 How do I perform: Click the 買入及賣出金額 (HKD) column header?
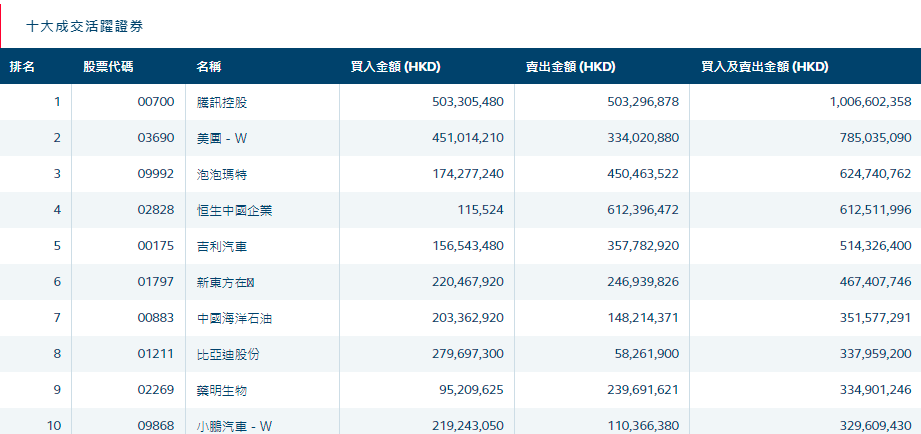tap(765, 67)
